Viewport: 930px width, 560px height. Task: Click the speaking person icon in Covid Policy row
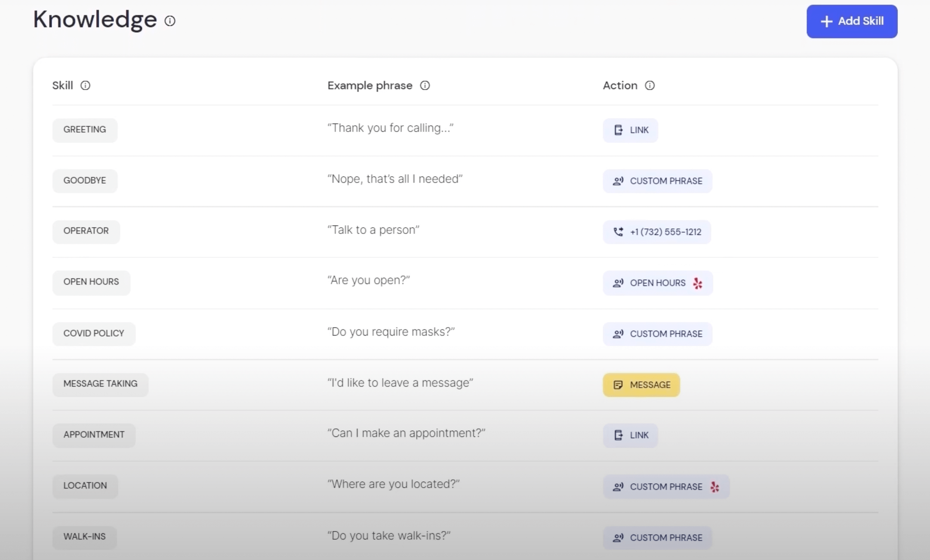(x=618, y=334)
